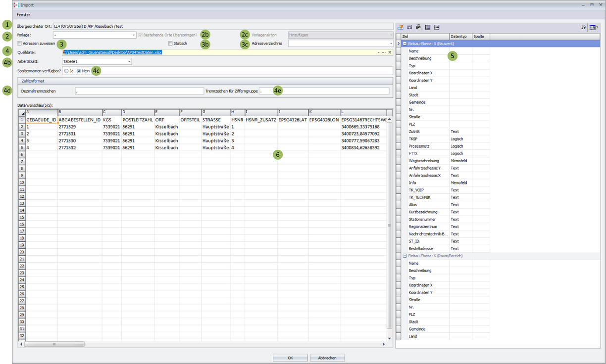Click the Übergeordneter Ort field
This screenshot has height=364, width=606.
pyautogui.click(x=223, y=26)
